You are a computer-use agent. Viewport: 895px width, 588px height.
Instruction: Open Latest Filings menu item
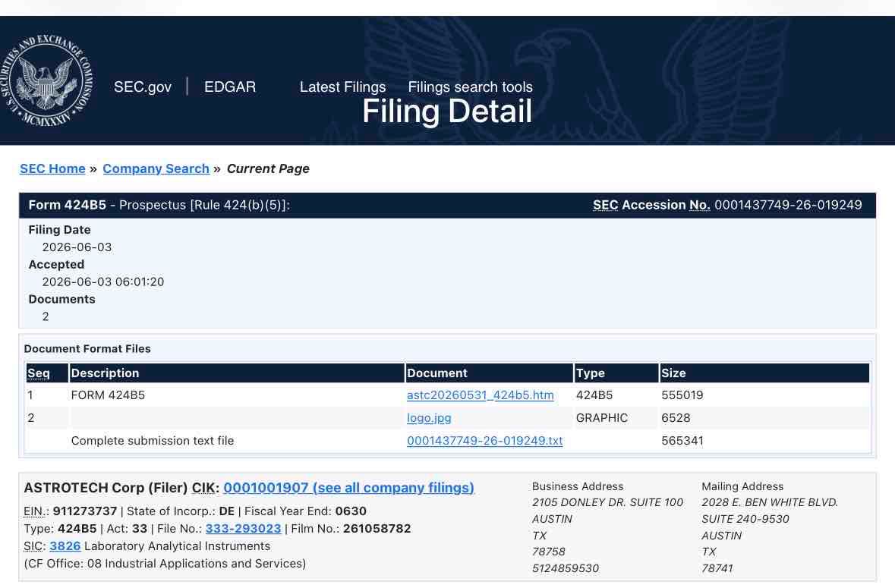[x=342, y=86]
